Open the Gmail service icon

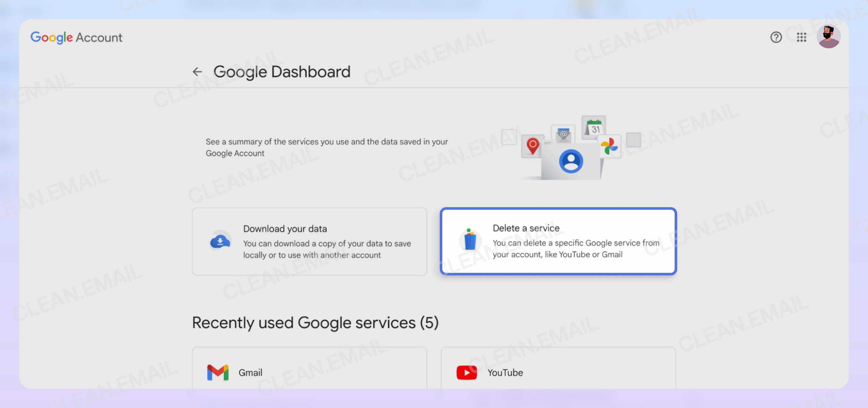click(217, 372)
